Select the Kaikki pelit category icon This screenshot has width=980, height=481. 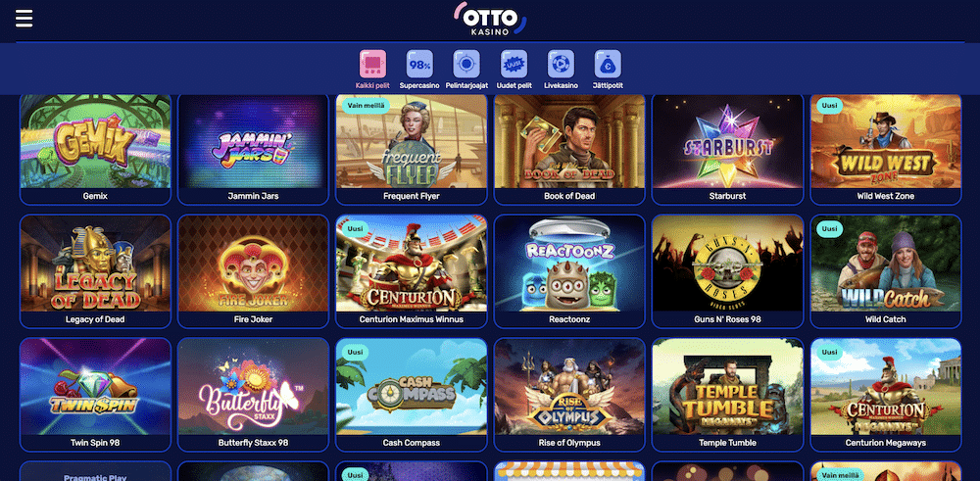[x=372, y=64]
